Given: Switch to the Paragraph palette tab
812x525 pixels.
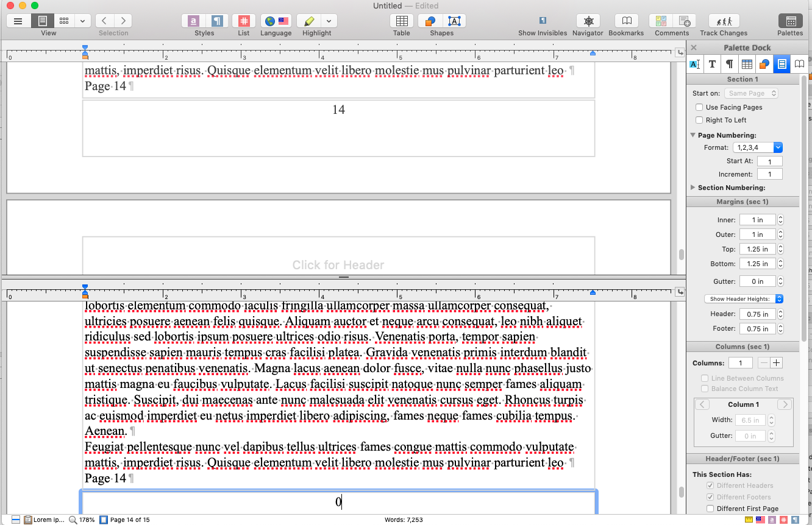Looking at the screenshot, I should tap(728, 63).
